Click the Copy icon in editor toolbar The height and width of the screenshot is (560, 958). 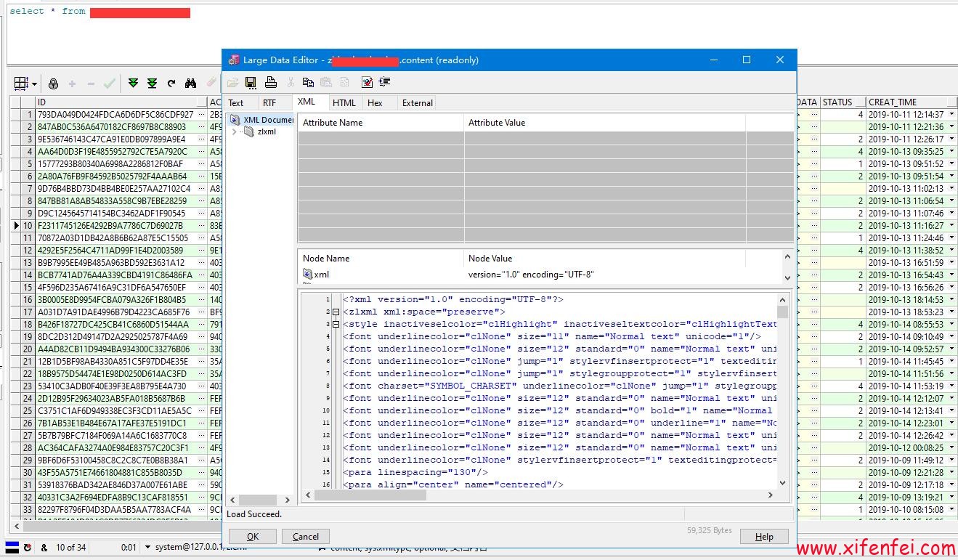(308, 83)
